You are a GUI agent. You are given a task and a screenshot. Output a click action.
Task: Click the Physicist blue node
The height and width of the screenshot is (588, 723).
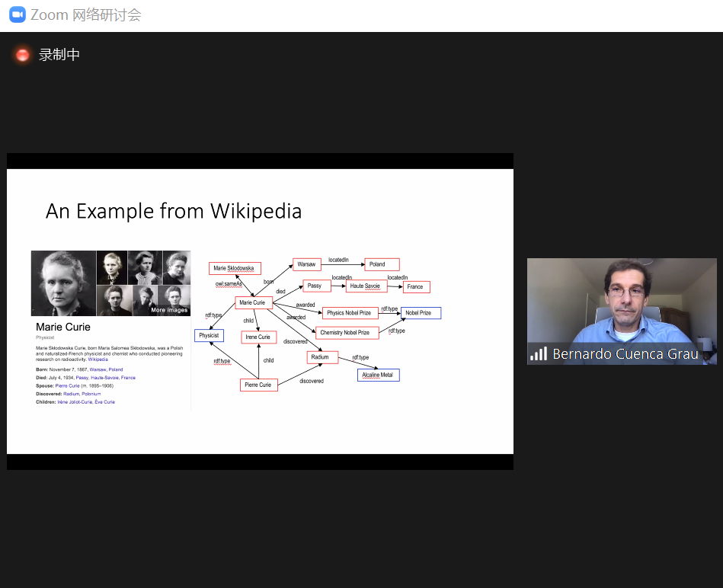click(209, 335)
